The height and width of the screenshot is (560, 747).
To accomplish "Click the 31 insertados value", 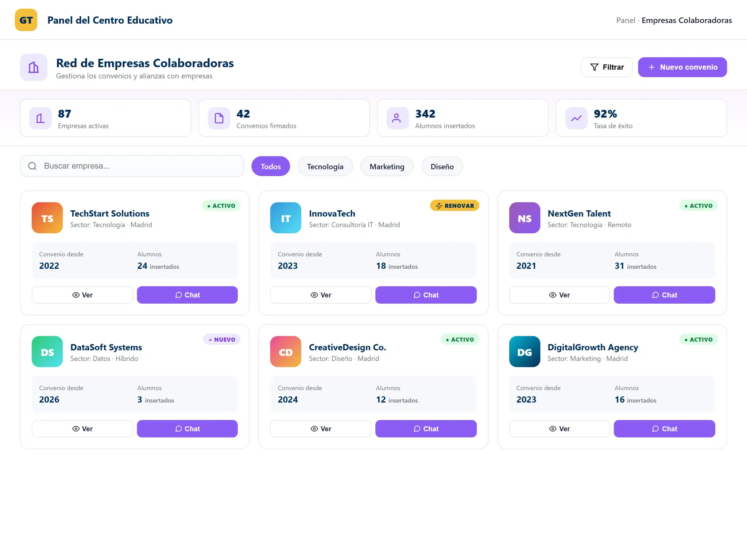I will [x=635, y=266].
